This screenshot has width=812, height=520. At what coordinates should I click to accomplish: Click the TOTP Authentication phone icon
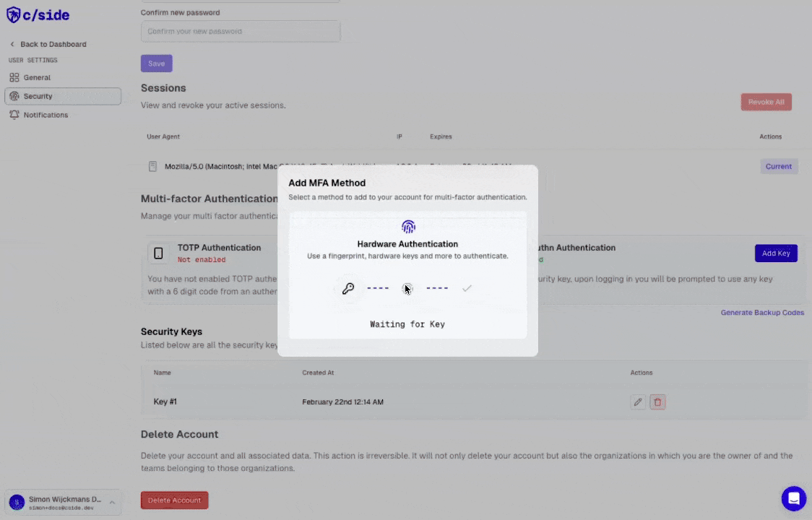tap(159, 253)
